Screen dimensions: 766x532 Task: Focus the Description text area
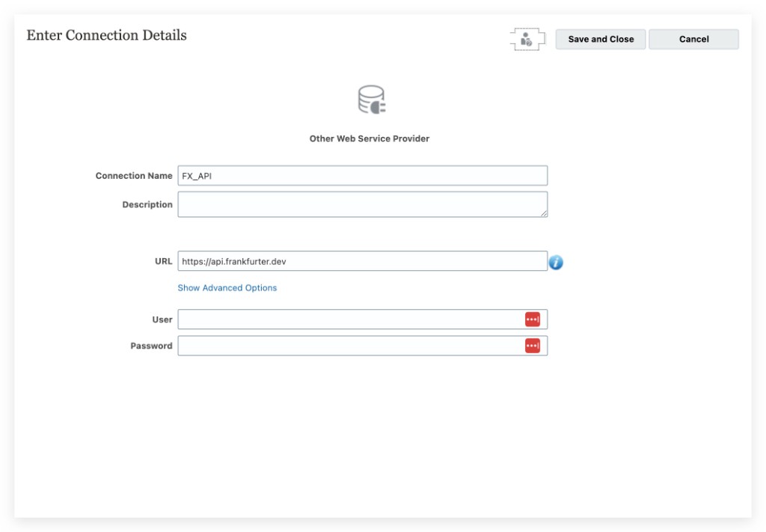(363, 204)
